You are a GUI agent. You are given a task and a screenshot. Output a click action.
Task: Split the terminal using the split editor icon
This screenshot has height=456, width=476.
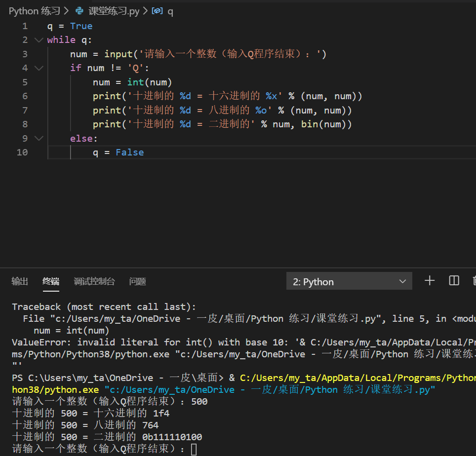453,280
